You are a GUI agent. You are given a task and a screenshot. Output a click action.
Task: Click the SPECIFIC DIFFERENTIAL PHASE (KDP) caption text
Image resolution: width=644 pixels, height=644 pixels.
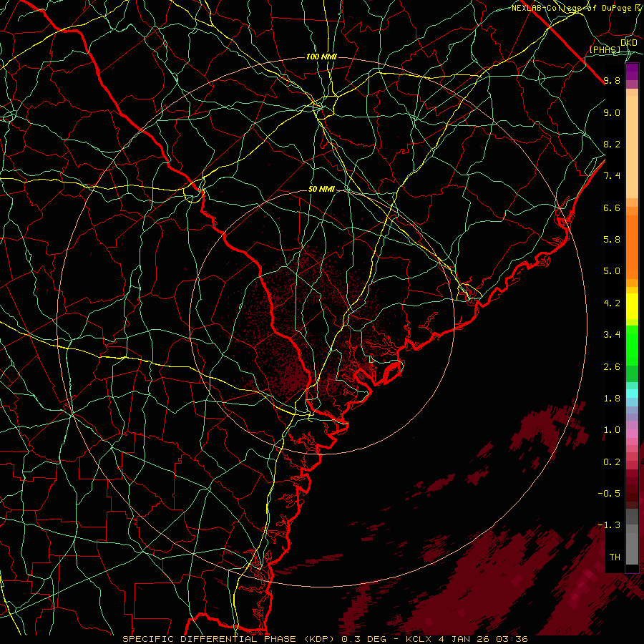click(x=230, y=639)
